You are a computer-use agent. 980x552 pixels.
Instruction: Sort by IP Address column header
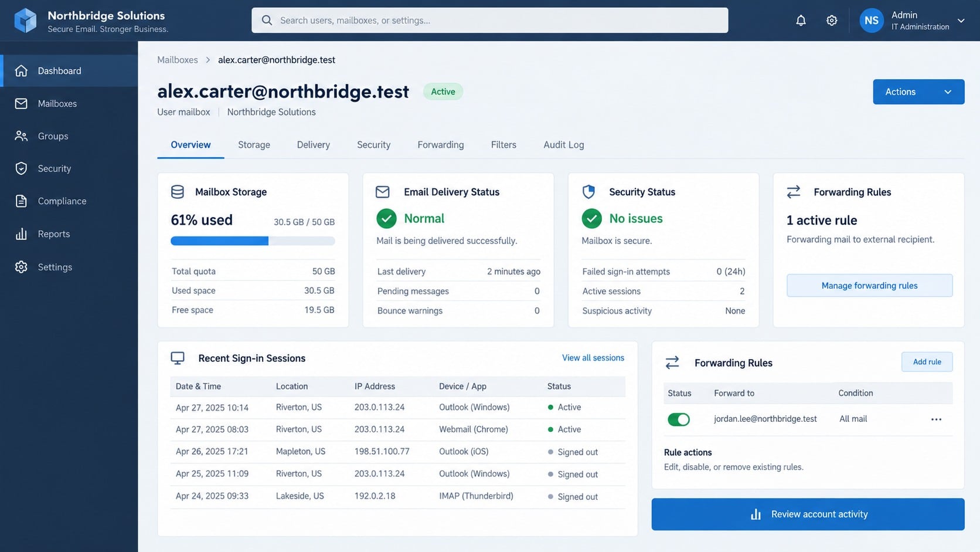click(375, 387)
